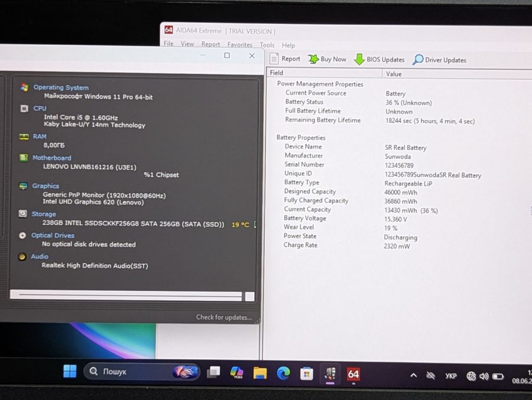Click the Check for updates link
The width and height of the screenshot is (532, 400).
[224, 317]
